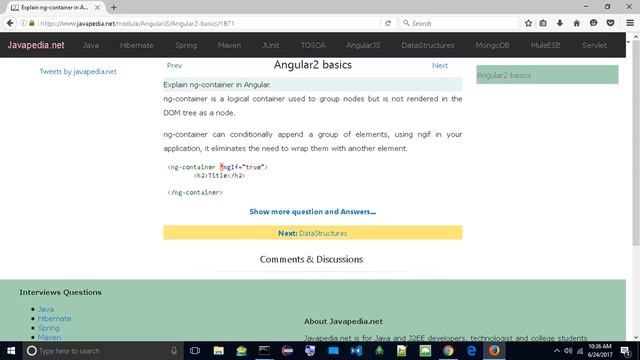Open the Java nav menu item

(x=91, y=45)
